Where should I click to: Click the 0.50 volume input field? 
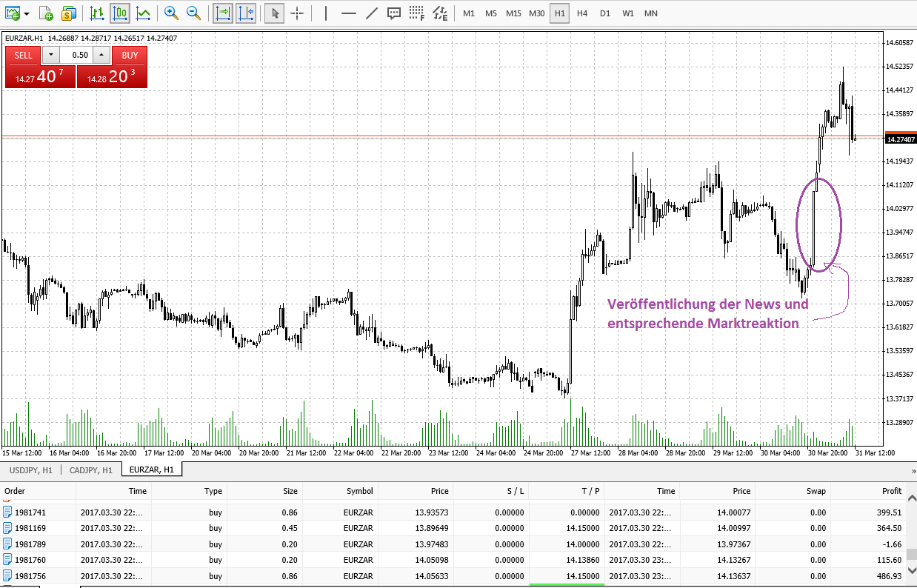pos(76,55)
